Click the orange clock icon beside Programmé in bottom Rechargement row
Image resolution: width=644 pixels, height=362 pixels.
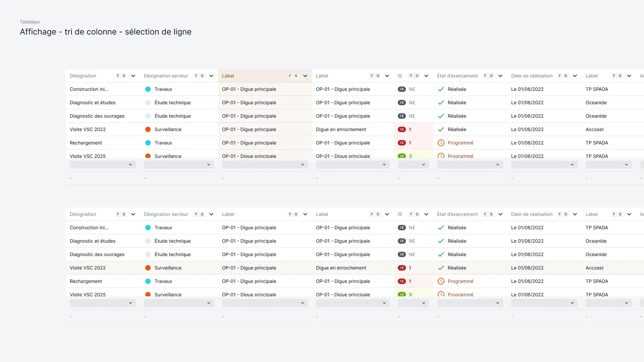click(441, 281)
